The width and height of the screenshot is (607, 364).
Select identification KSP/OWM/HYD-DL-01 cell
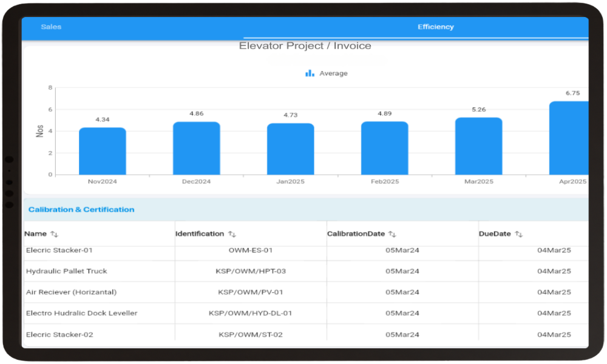tap(250, 314)
